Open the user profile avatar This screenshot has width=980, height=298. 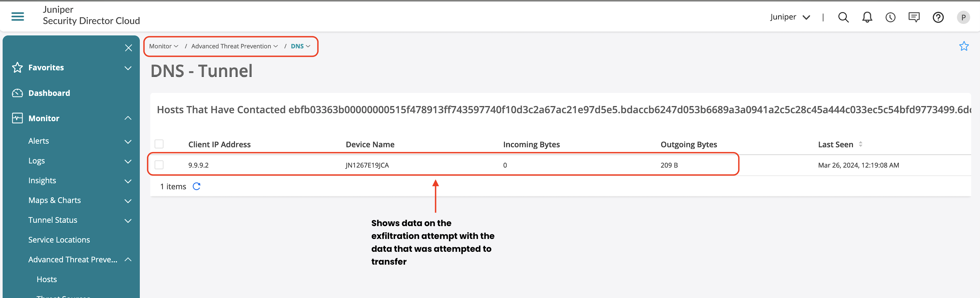tap(963, 17)
